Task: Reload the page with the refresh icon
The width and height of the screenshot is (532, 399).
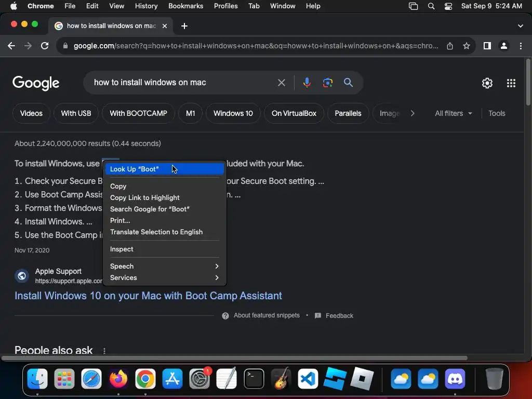Action: tap(45, 46)
